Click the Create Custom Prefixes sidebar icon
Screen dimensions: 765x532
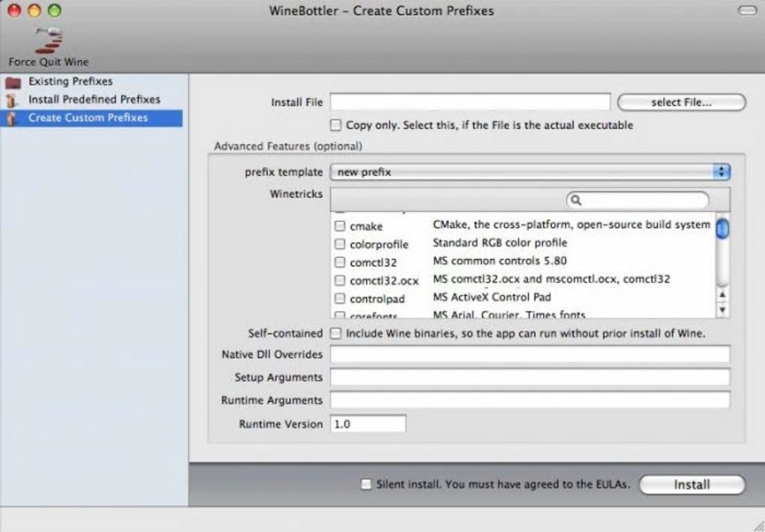coord(12,118)
